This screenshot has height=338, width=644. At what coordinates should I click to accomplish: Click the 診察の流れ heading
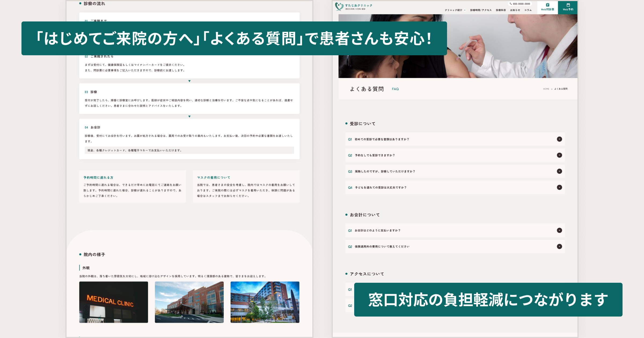[94, 3]
